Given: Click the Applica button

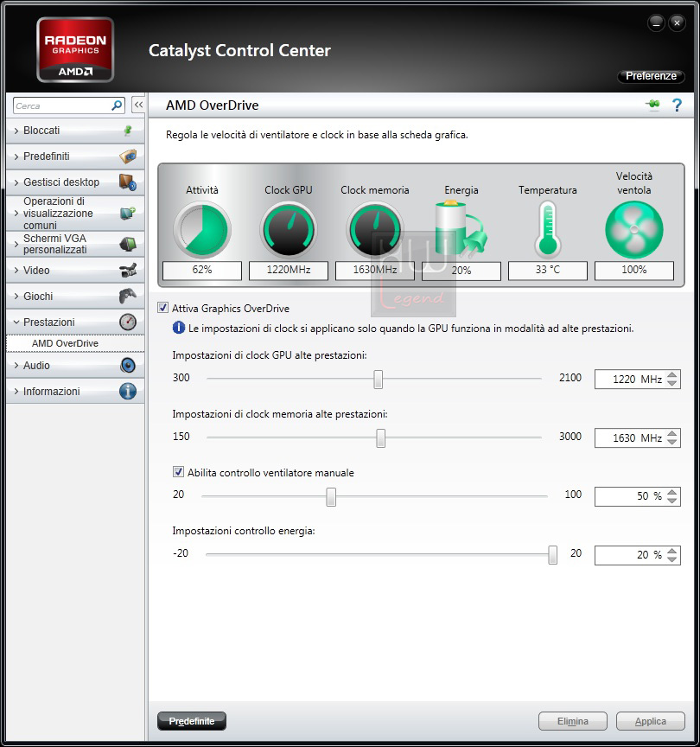Looking at the screenshot, I should click(650, 721).
